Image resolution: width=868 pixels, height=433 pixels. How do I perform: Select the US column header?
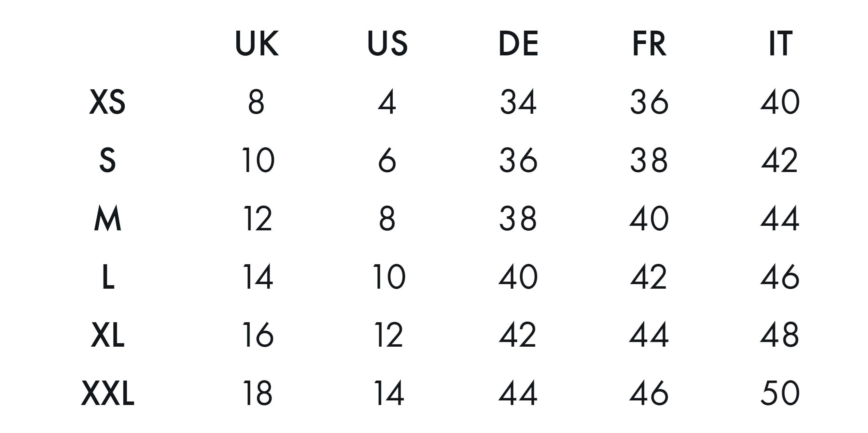387,44
